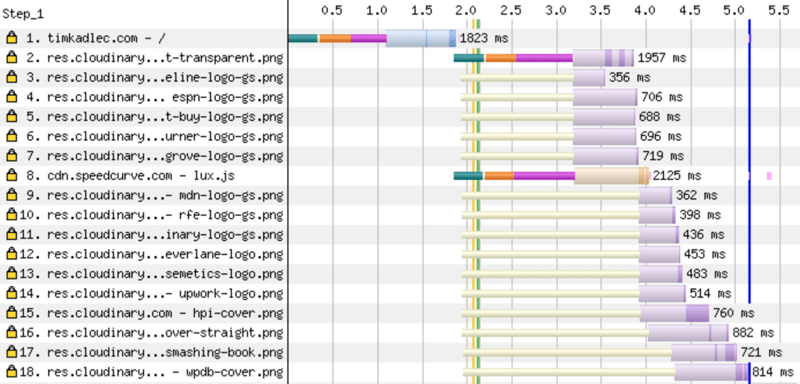Click the 1957 ms timing value
The height and width of the screenshot is (384, 800).
coord(662,58)
